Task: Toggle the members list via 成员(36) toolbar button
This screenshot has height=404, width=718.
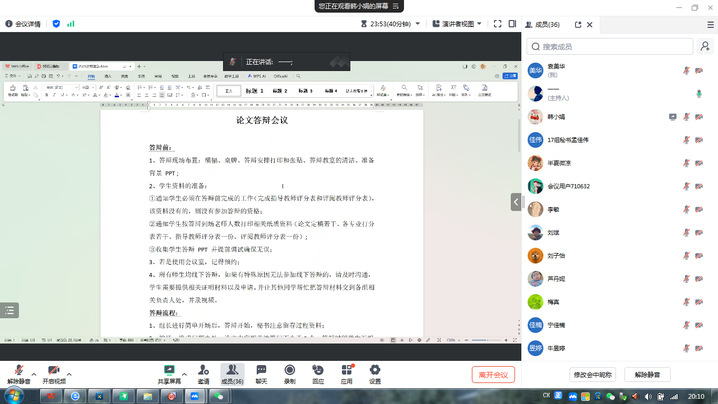Action: click(232, 372)
